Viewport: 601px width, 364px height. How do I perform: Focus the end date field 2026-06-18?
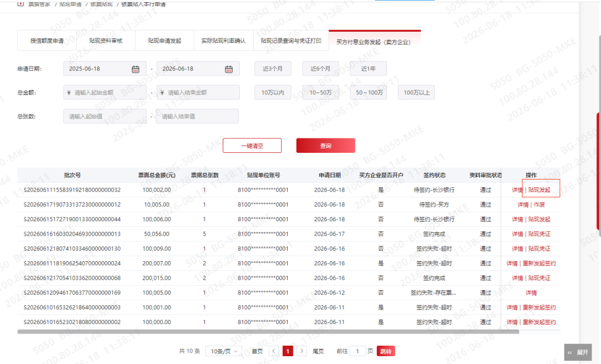click(198, 68)
